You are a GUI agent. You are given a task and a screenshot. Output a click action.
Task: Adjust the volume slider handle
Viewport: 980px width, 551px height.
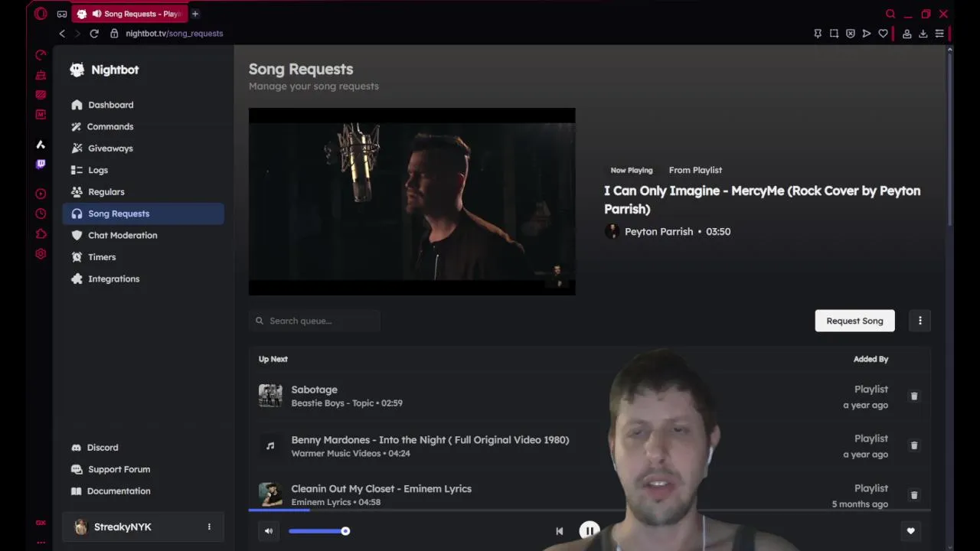coord(345,531)
